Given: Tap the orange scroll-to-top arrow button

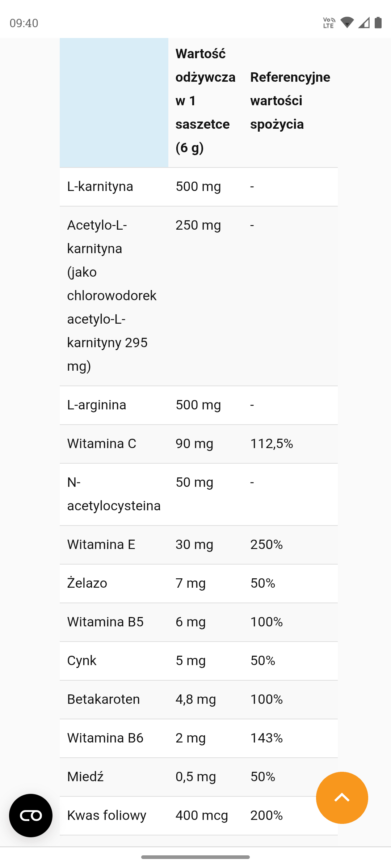Looking at the screenshot, I should pos(342,797).
